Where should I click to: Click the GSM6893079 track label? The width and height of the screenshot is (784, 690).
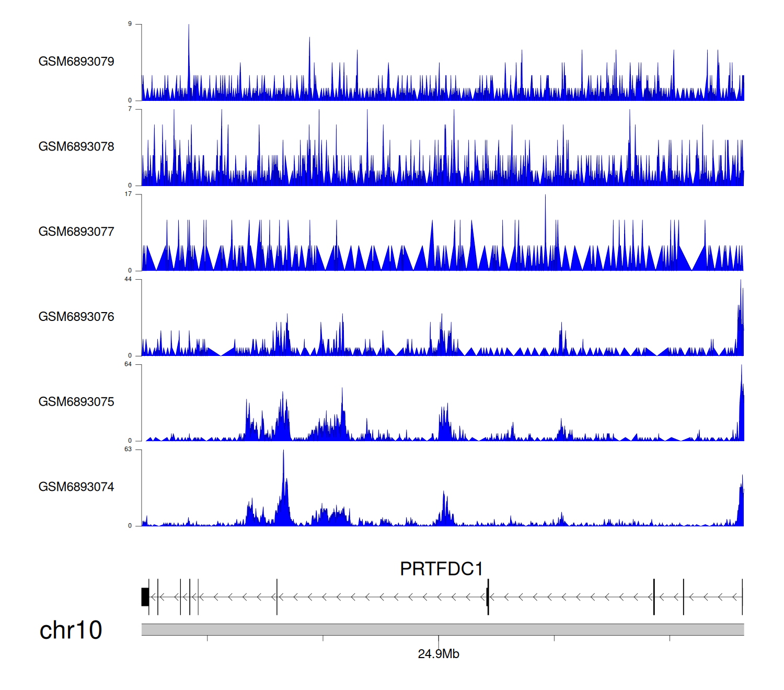click(x=76, y=62)
